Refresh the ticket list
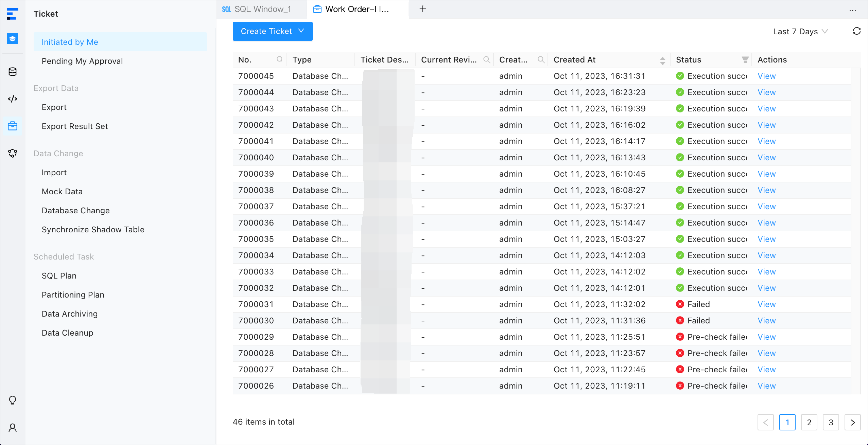 (856, 31)
